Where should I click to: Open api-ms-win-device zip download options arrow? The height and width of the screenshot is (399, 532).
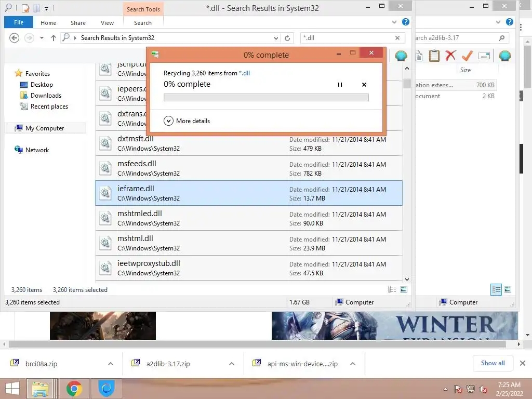point(353,364)
